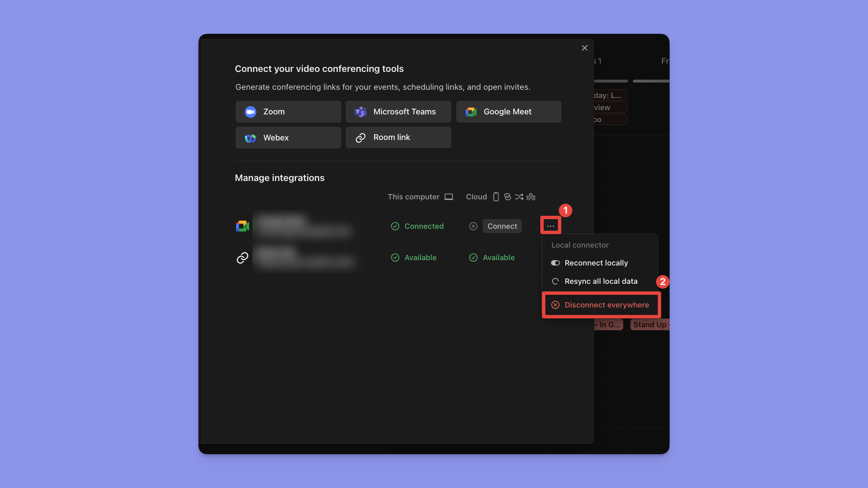This screenshot has width=868, height=488.
Task: Open the 'day: L...' all-day calendar event
Action: [610, 96]
